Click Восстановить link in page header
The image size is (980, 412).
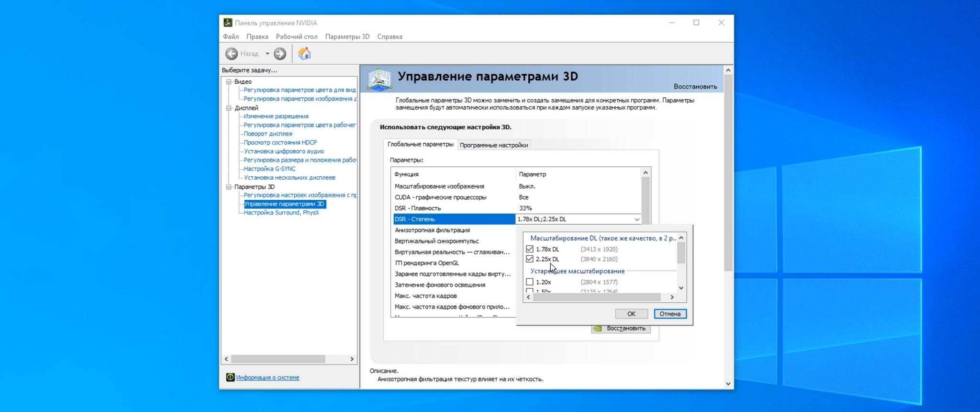click(695, 87)
